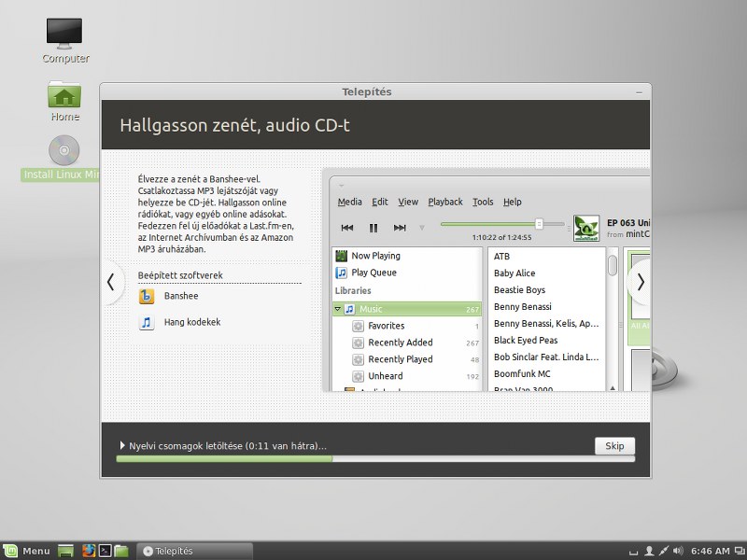Click the 'Hang kodekek' label
747x560 pixels.
(192, 322)
